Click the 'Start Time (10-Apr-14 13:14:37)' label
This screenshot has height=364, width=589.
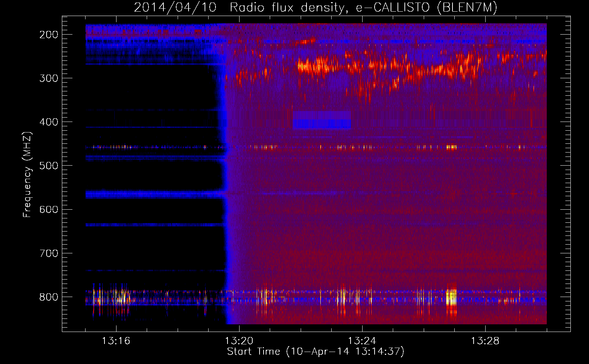[316, 352]
